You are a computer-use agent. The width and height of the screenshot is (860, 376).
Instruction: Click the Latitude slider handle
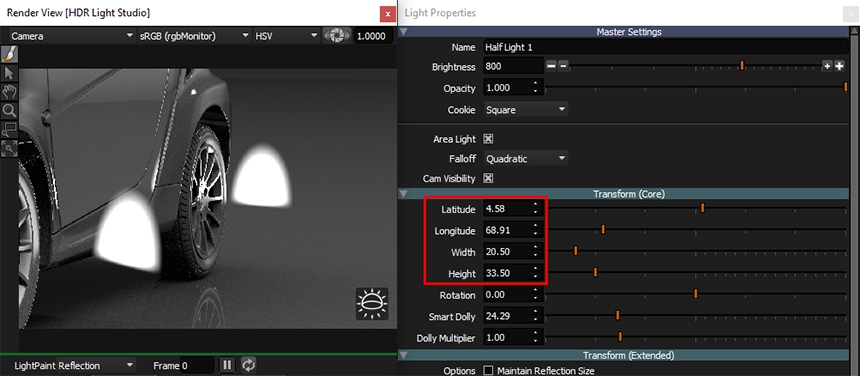click(x=702, y=208)
